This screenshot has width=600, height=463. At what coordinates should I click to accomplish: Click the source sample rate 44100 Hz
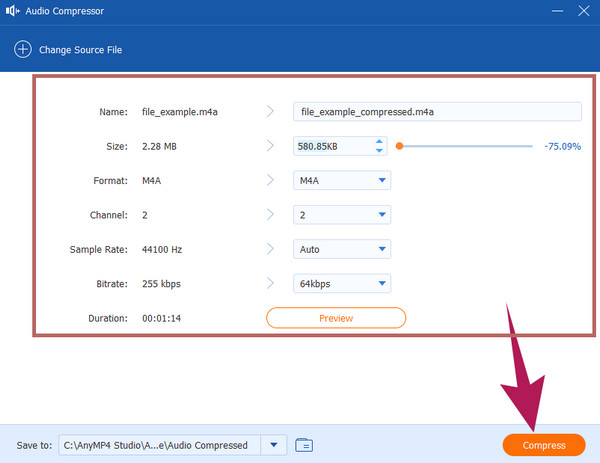coord(162,249)
